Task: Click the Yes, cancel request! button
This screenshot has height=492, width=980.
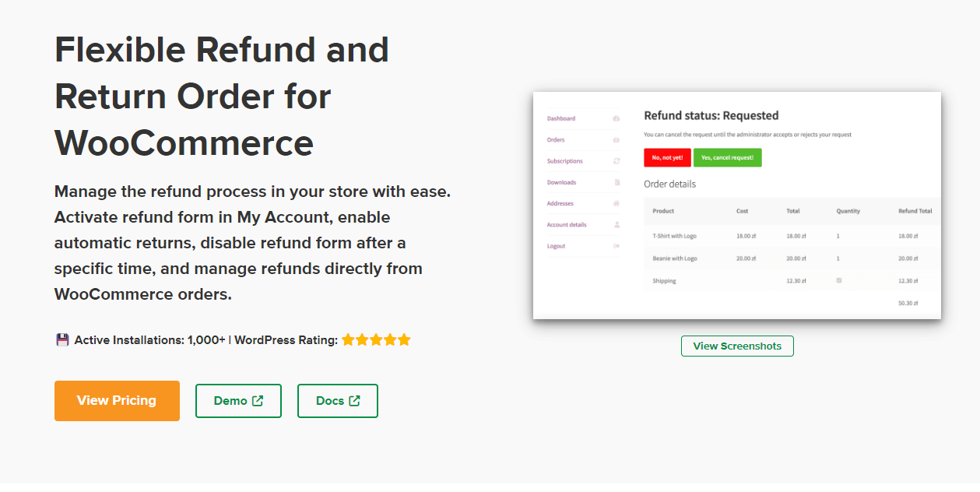Action: pos(727,157)
